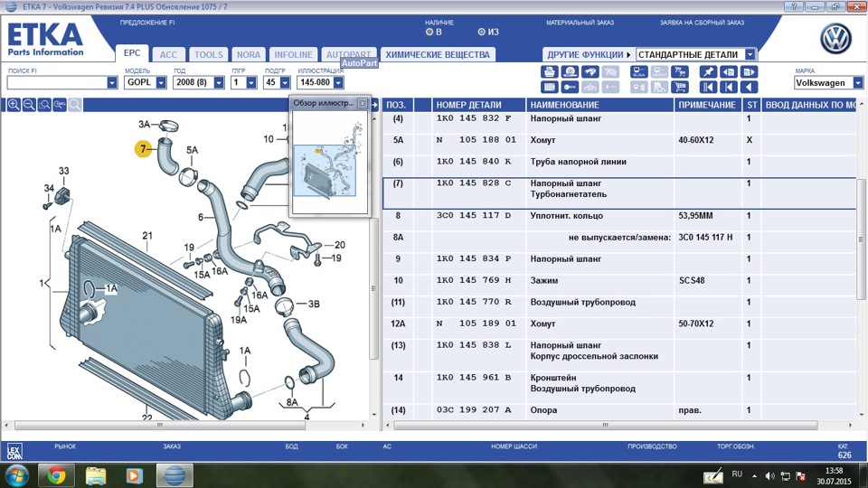Click the 100% zoom magnifier icon
This screenshot has width=868, height=488.
(x=60, y=105)
